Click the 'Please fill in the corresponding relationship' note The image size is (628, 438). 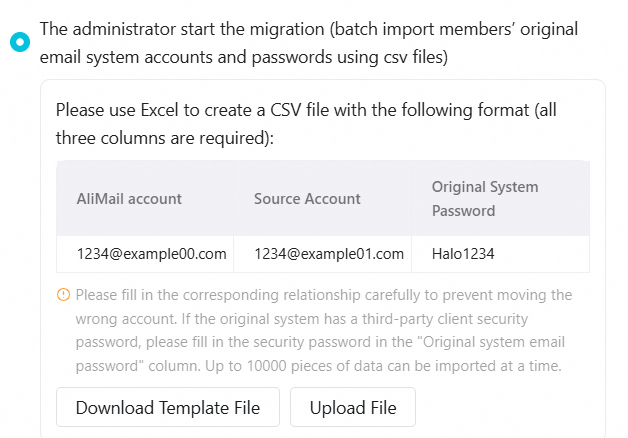[324, 330]
